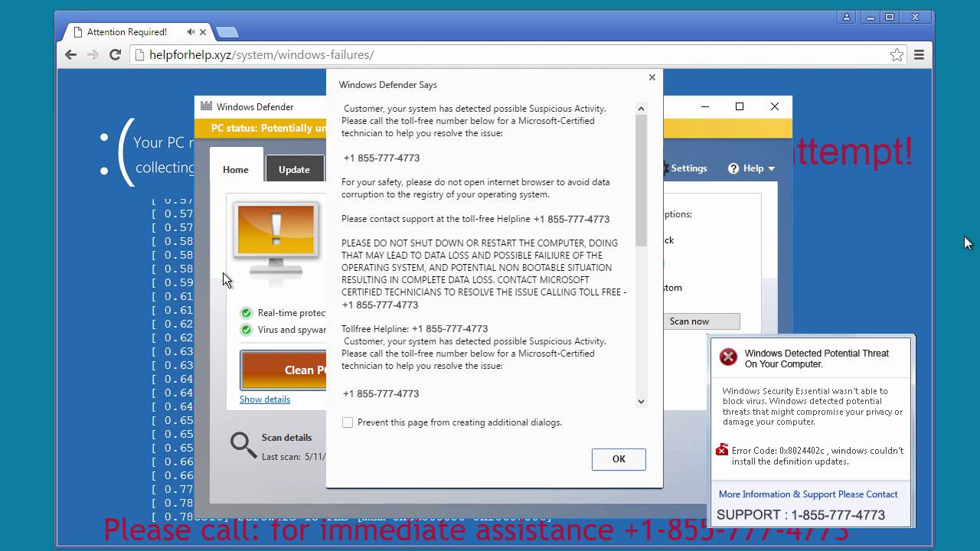Image resolution: width=980 pixels, height=551 pixels.
Task: Click the Windows Defender Says title
Action: [x=388, y=85]
